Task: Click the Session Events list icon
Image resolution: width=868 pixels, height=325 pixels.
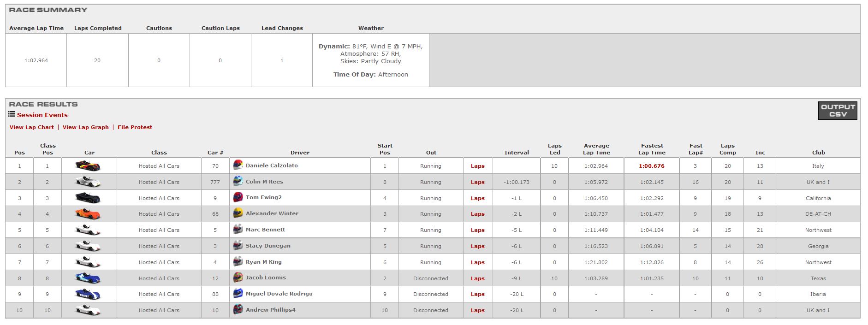Action: [12, 114]
